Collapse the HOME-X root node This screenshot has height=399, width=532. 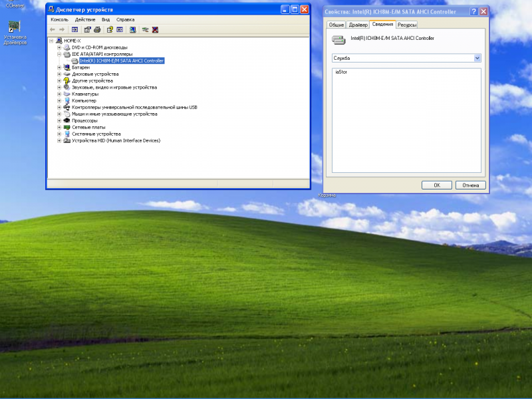point(51,41)
